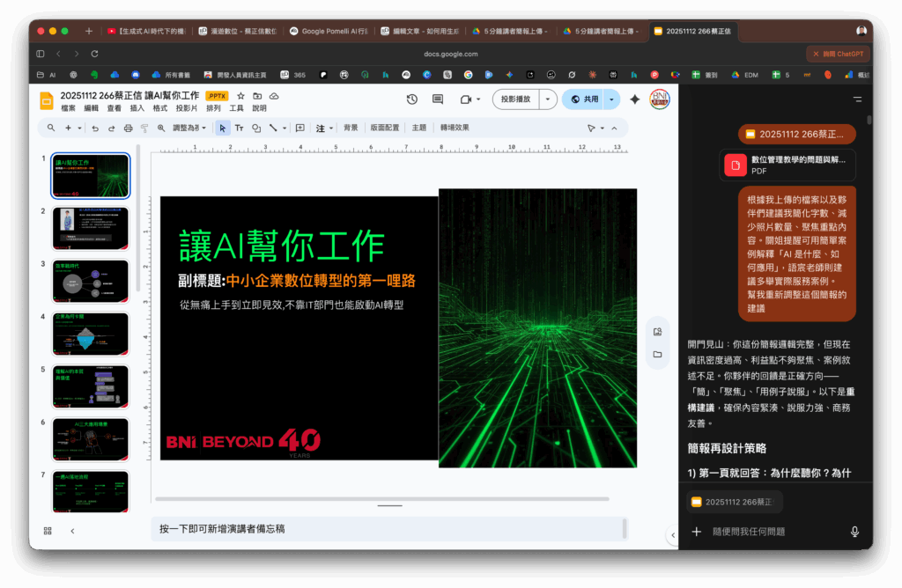The height and width of the screenshot is (588, 902).
Task: Expand the 投影播放 slideshow dropdown arrow
Action: (548, 99)
